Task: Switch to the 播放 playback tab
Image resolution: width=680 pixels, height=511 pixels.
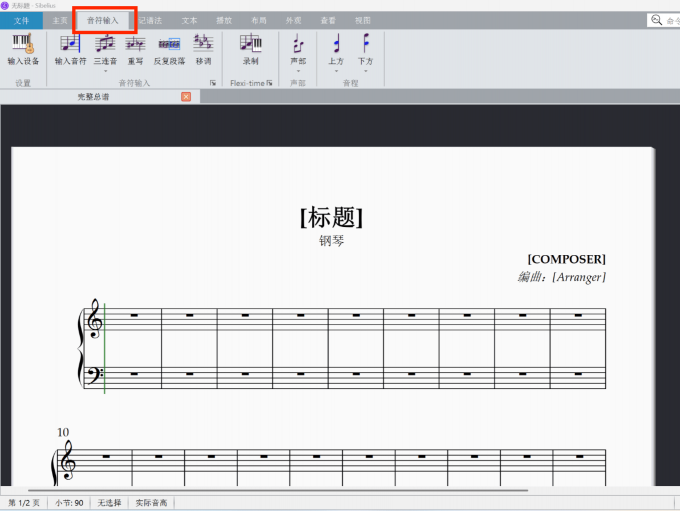Action: click(x=224, y=20)
